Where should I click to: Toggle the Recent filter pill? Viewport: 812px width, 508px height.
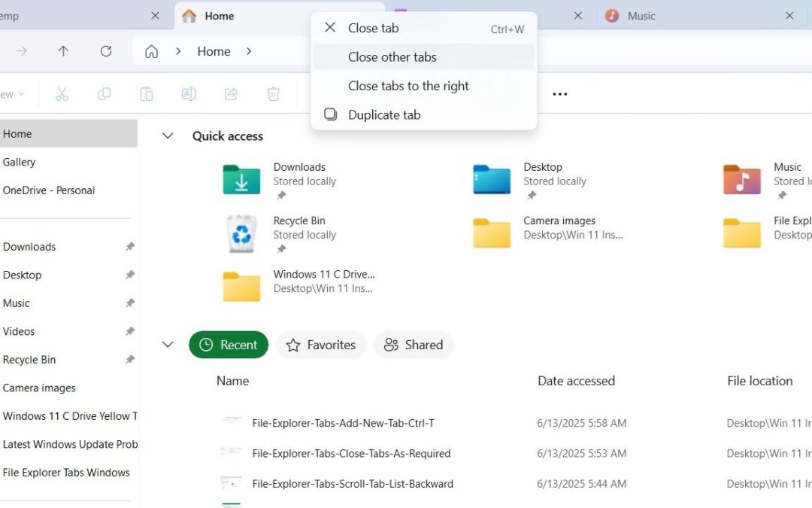click(x=229, y=345)
